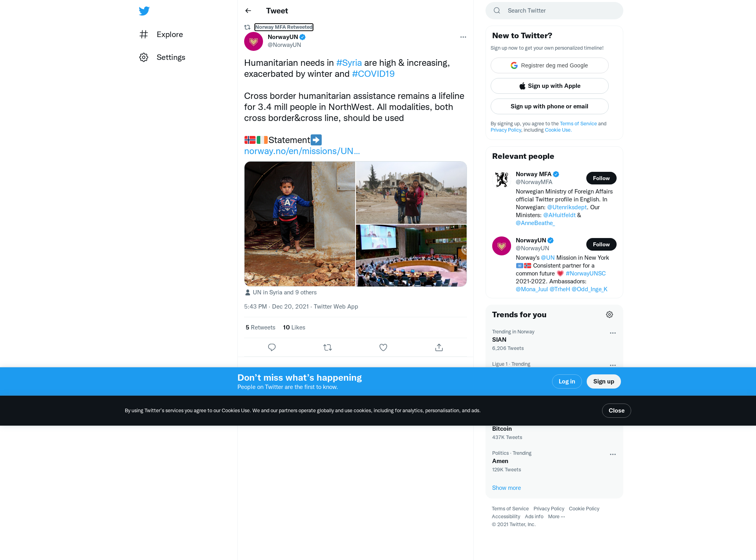Open Trends for you settings gear
The height and width of the screenshot is (560, 756).
[610, 314]
